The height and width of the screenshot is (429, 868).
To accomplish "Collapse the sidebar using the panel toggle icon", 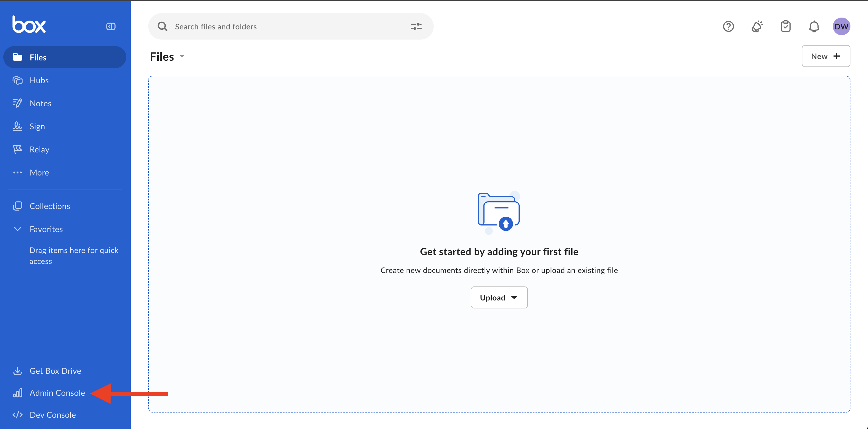I will coord(111,26).
